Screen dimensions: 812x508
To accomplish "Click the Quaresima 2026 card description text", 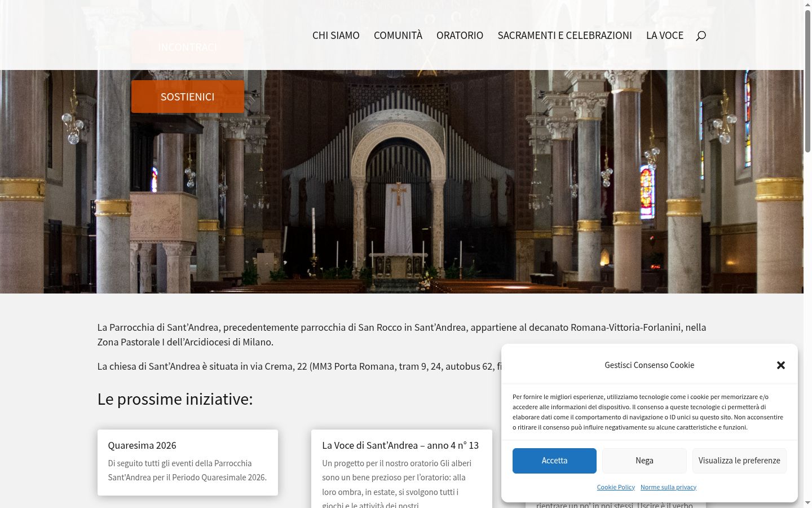I will click(x=187, y=470).
